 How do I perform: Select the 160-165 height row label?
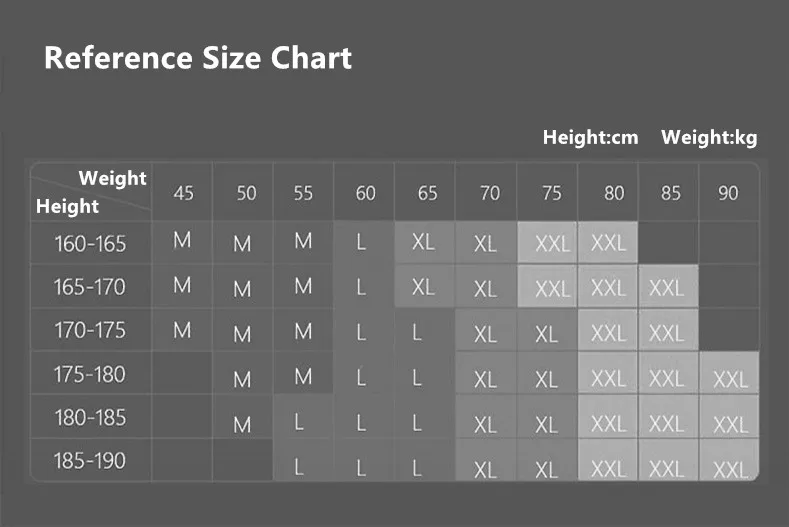click(x=91, y=244)
